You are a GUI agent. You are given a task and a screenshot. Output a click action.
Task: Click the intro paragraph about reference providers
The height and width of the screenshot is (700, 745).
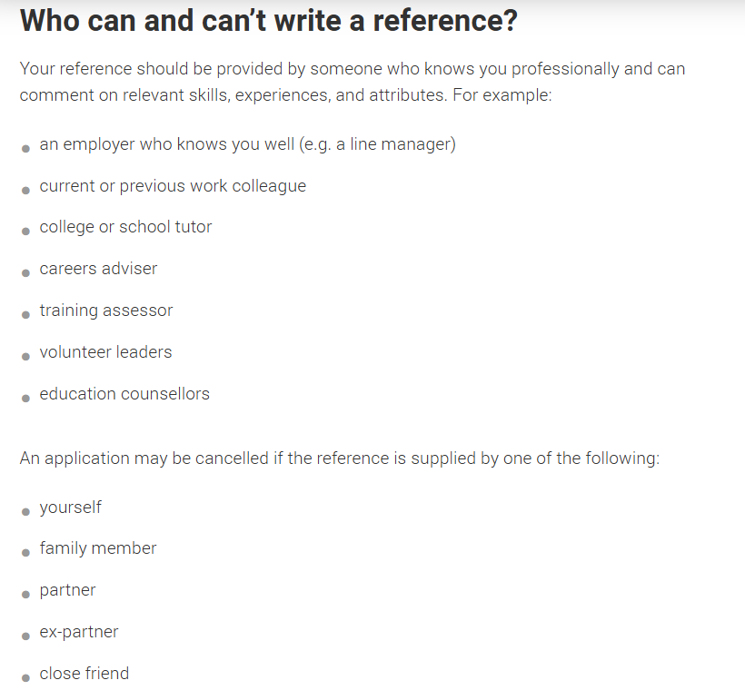353,82
